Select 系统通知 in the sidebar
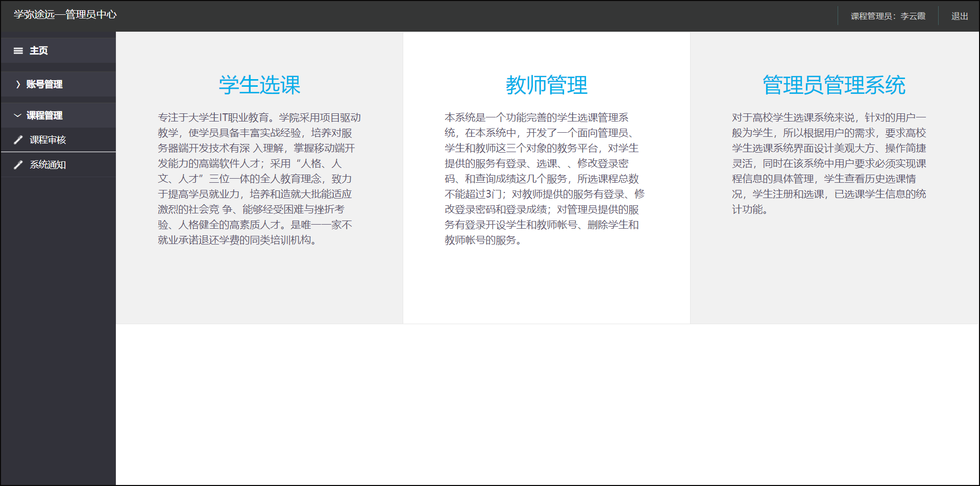Screen dimensions: 980x486 (x=48, y=164)
